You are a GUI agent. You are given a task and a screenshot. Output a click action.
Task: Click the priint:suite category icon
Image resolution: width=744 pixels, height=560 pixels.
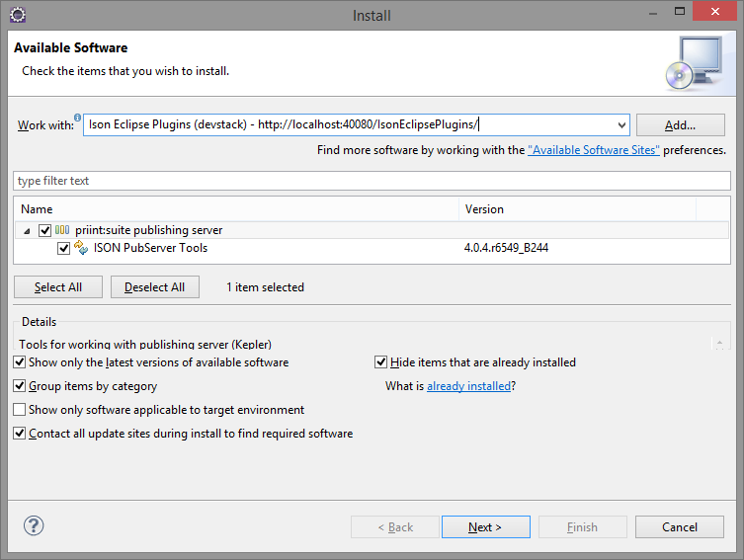62,230
